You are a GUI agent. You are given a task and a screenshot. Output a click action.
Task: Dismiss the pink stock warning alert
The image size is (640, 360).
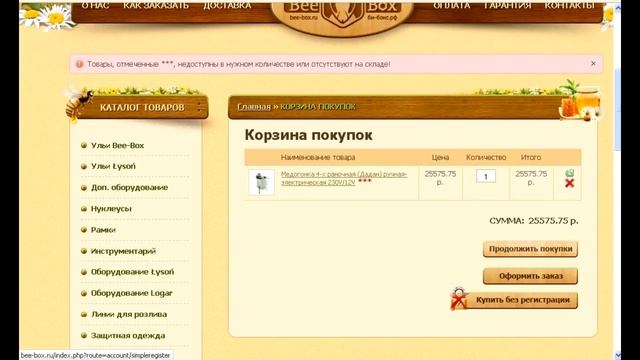pyautogui.click(x=593, y=64)
